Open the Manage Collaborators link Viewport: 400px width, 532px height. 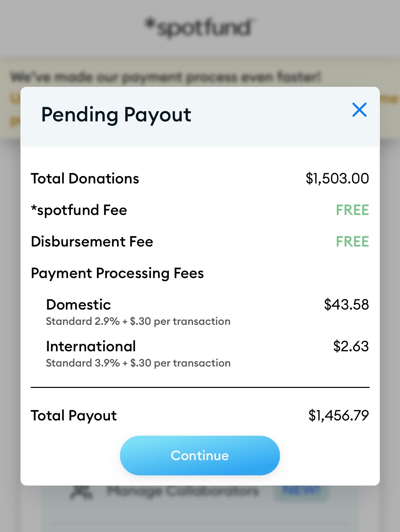click(x=183, y=491)
